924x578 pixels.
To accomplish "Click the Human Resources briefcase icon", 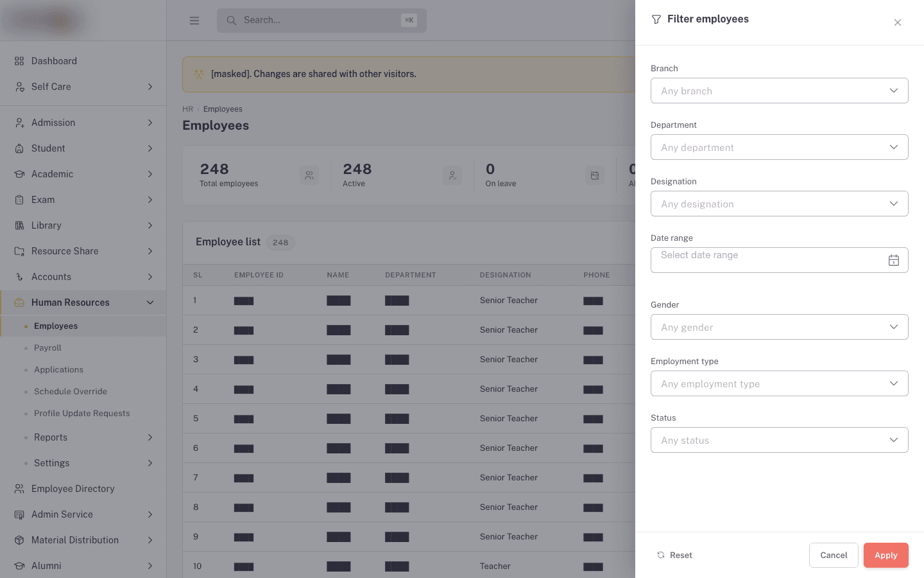I will [x=19, y=302].
